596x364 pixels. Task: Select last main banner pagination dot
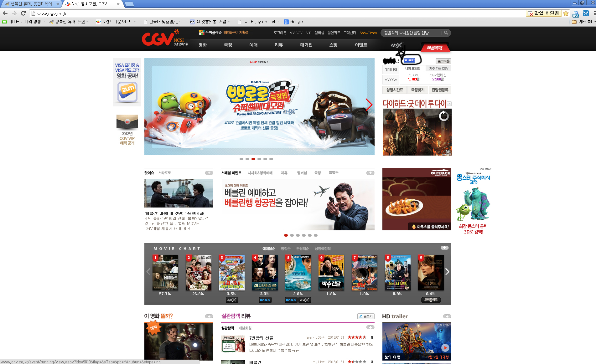271,159
